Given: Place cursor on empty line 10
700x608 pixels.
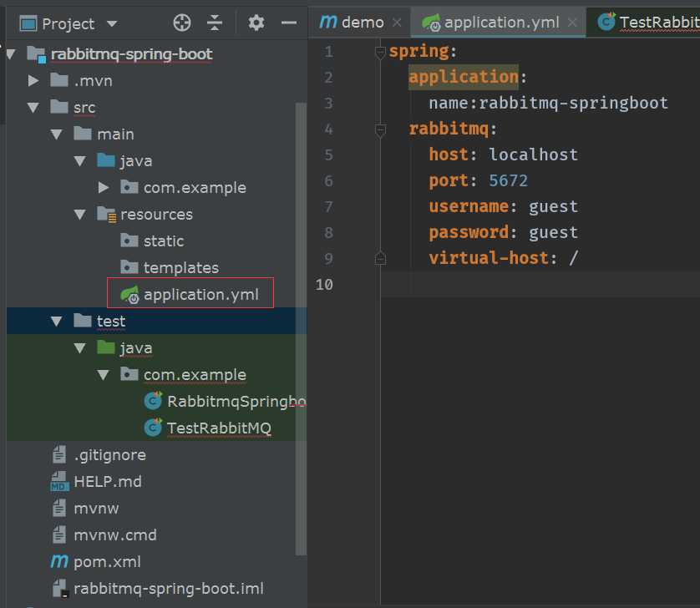Looking at the screenshot, I should pos(540,284).
